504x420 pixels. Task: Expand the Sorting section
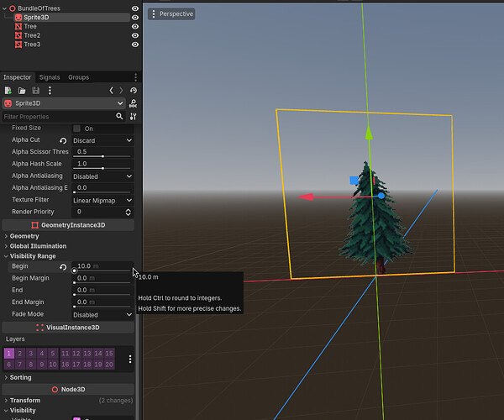[20, 378]
